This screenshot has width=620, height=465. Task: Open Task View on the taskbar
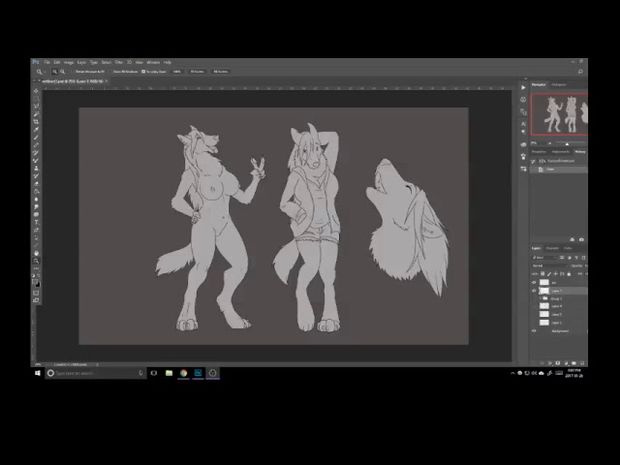point(154,373)
